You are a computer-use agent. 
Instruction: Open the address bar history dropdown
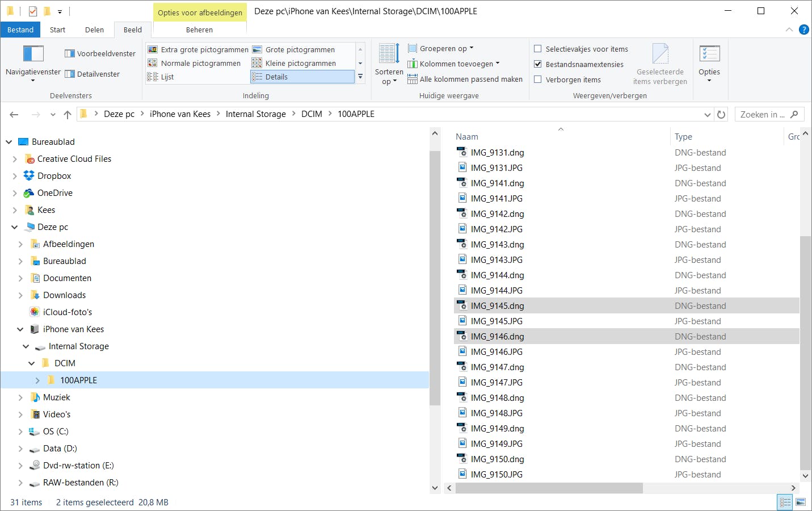(x=708, y=114)
